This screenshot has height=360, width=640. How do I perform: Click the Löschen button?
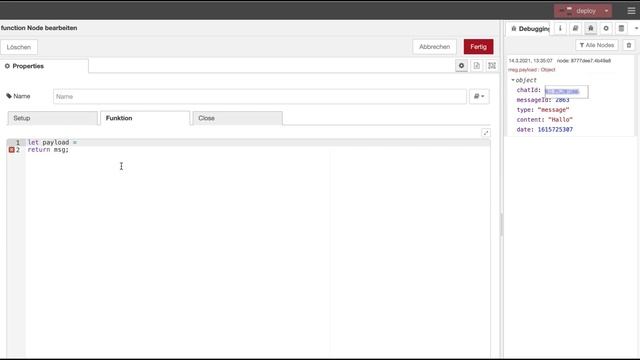(19, 47)
